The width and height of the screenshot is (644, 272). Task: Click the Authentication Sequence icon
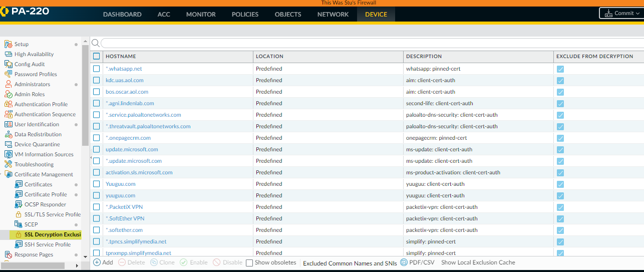(x=9, y=114)
